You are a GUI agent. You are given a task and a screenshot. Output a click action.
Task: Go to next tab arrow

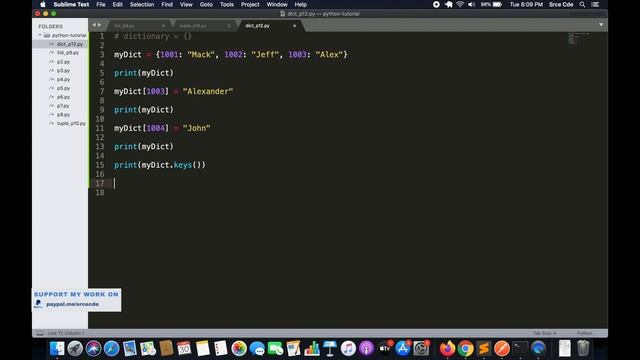[99, 25]
